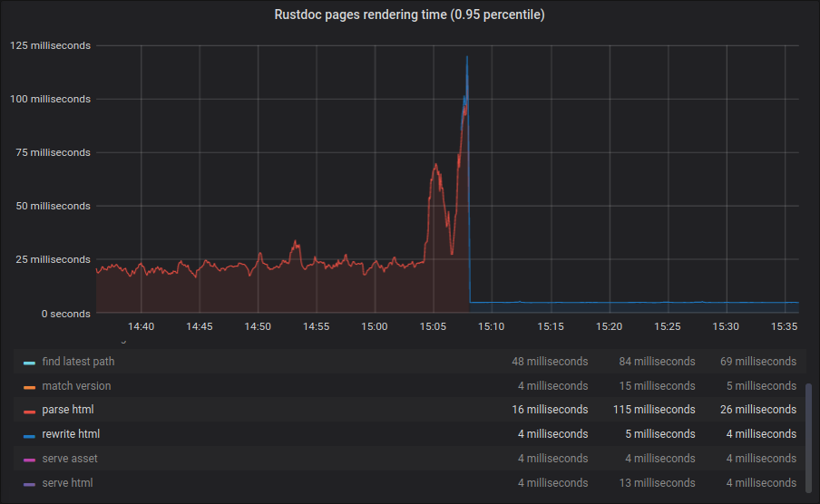This screenshot has width=820, height=504.
Task: Click the legend scrollbar thumb
Action: click(x=808, y=438)
